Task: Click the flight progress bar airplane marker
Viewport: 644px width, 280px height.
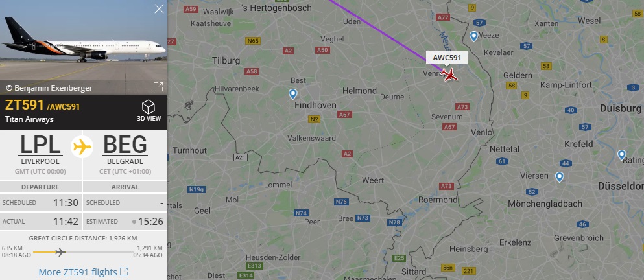Action: point(60,251)
